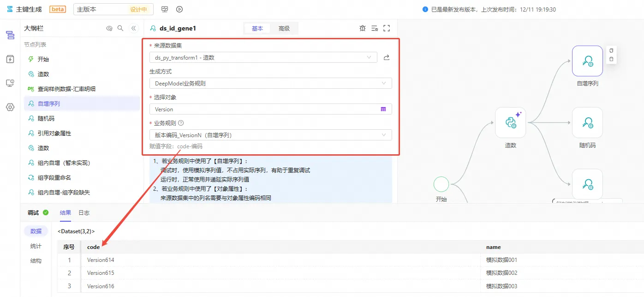Click the help icon next to 业务规则
Viewport: 644px width, 297px height.
coord(181,123)
